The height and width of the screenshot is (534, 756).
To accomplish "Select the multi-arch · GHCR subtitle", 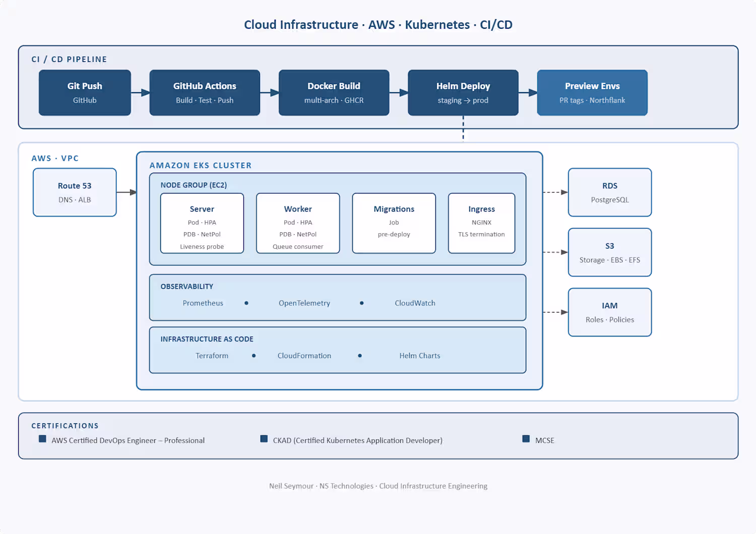I will pyautogui.click(x=334, y=100).
